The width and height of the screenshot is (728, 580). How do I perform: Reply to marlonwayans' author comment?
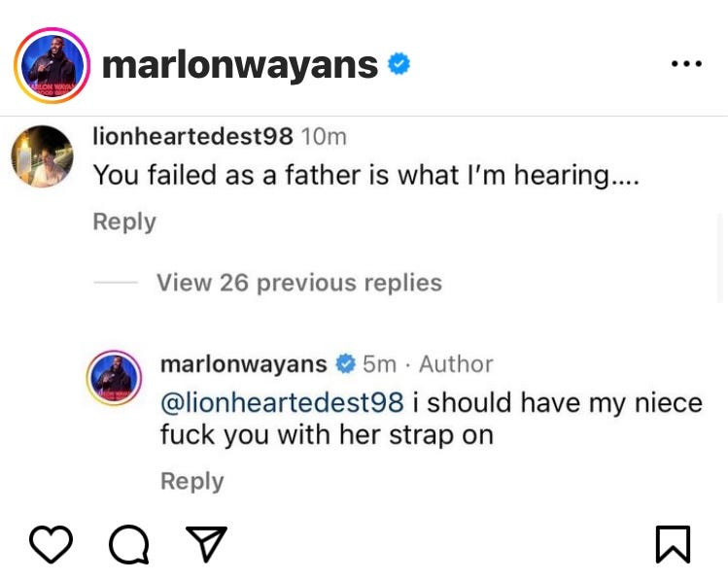click(191, 481)
